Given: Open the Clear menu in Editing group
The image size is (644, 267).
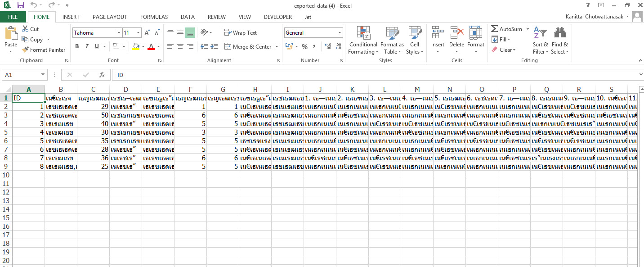Looking at the screenshot, I should point(504,50).
